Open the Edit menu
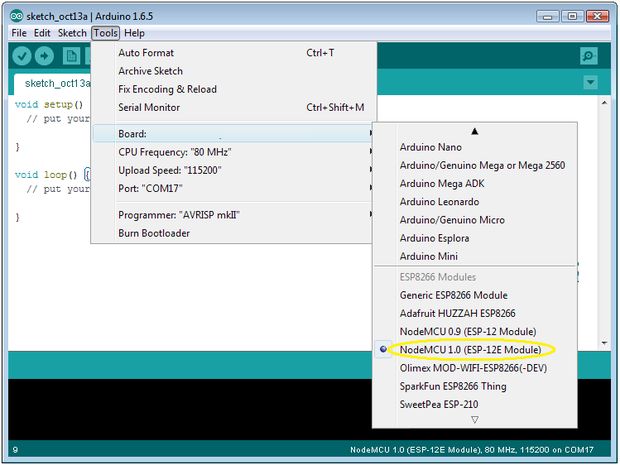620x465 pixels. (42, 33)
